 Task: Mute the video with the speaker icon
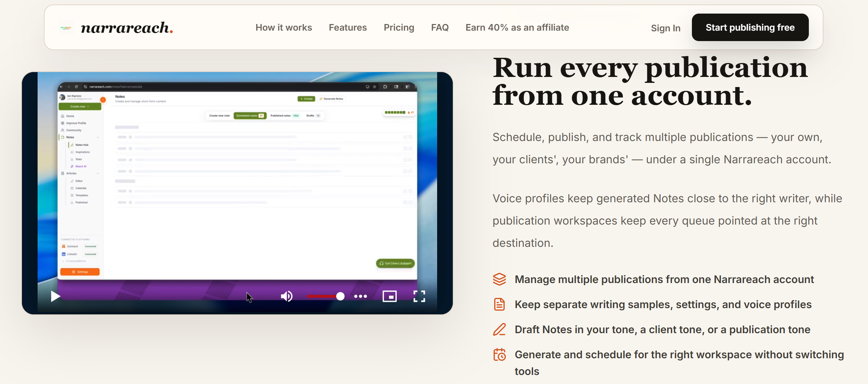pyautogui.click(x=287, y=296)
